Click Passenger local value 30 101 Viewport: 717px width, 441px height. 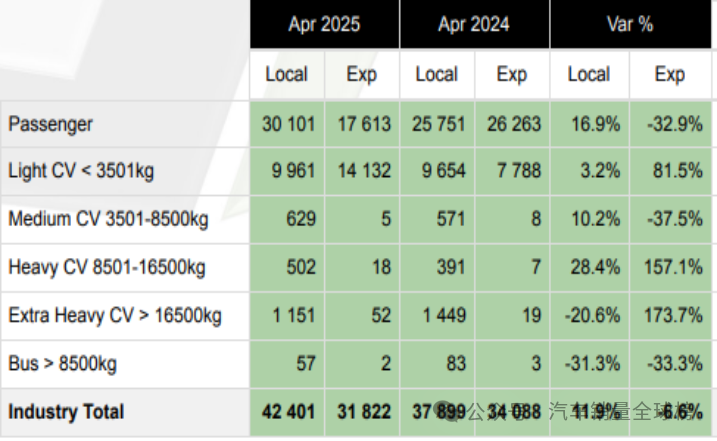(x=289, y=124)
